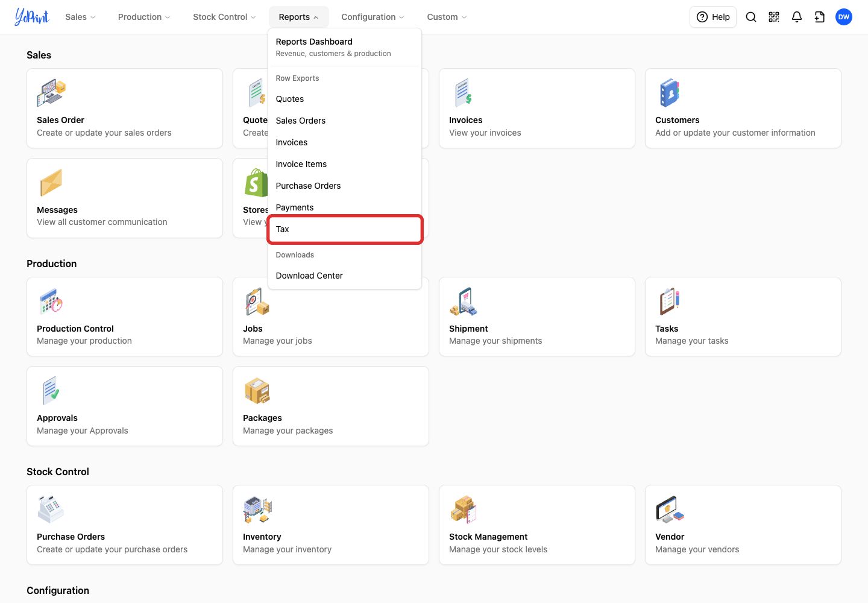Viewport: 868px width, 603px height.
Task: Click the new document icon in header
Action: click(820, 17)
